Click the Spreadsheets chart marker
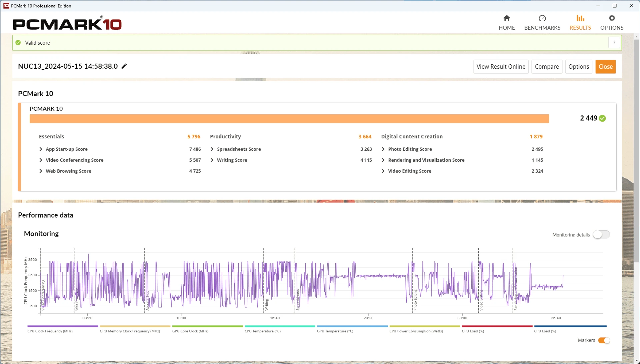The width and height of the screenshot is (640, 364). coord(298,300)
